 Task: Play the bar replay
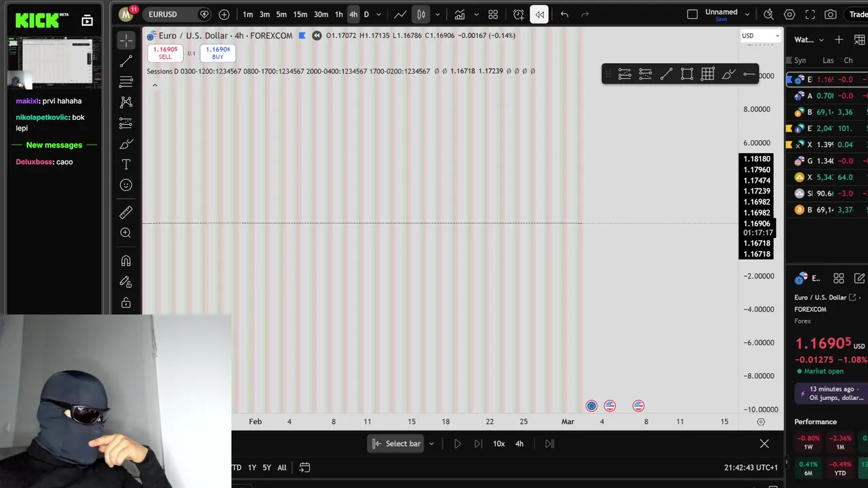point(457,444)
